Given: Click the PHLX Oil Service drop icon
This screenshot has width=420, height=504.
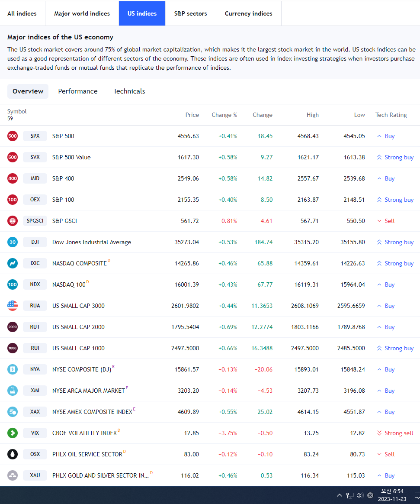Looking at the screenshot, I should (13, 454).
